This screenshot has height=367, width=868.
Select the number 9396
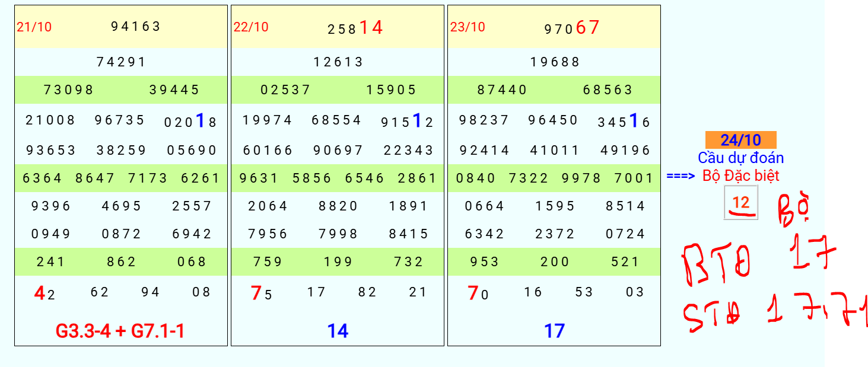pyautogui.click(x=51, y=206)
